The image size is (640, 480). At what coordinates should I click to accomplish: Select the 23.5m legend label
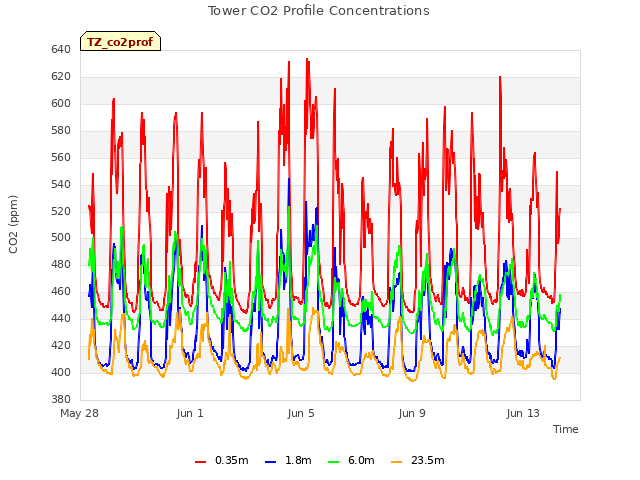427,460
